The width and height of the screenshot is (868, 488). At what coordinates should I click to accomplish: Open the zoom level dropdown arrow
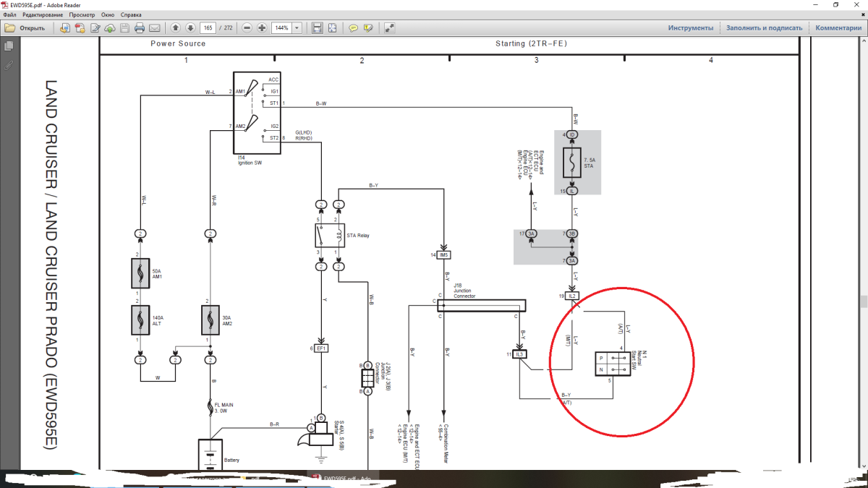coord(298,27)
